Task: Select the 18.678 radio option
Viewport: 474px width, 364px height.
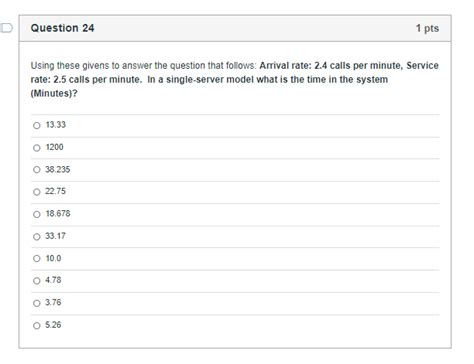Action: tap(37, 214)
